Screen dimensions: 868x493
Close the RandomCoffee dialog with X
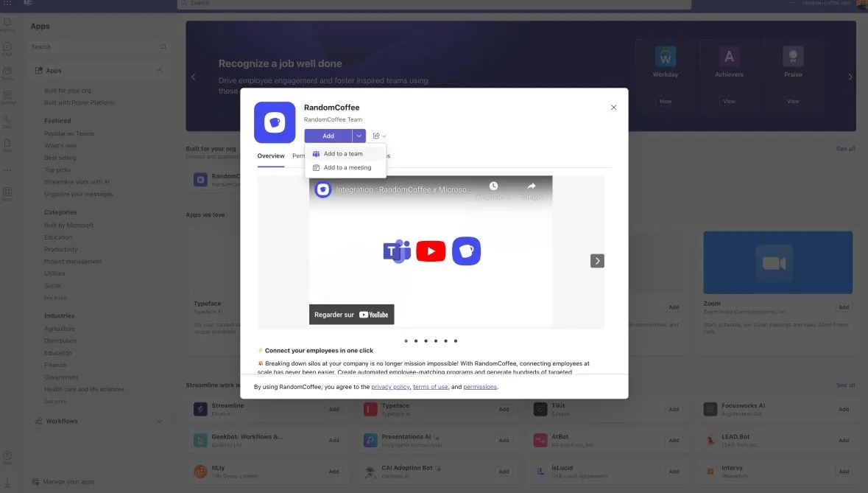pyautogui.click(x=613, y=108)
